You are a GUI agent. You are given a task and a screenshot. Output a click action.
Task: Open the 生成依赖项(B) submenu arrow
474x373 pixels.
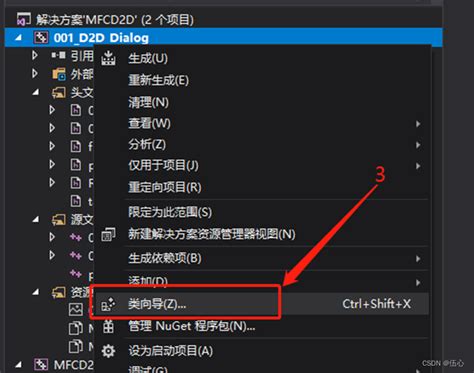418,259
